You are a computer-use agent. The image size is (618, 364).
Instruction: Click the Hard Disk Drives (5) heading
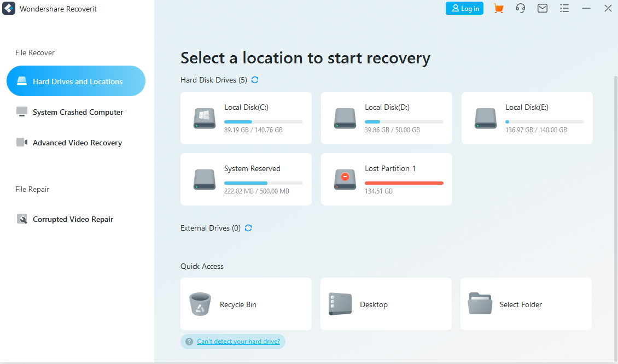[x=214, y=80]
